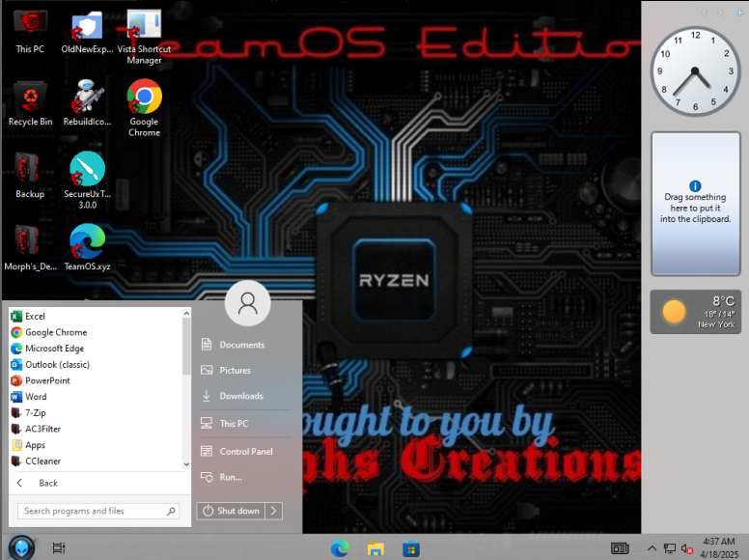Open the Run... dialog

[x=244, y=477]
